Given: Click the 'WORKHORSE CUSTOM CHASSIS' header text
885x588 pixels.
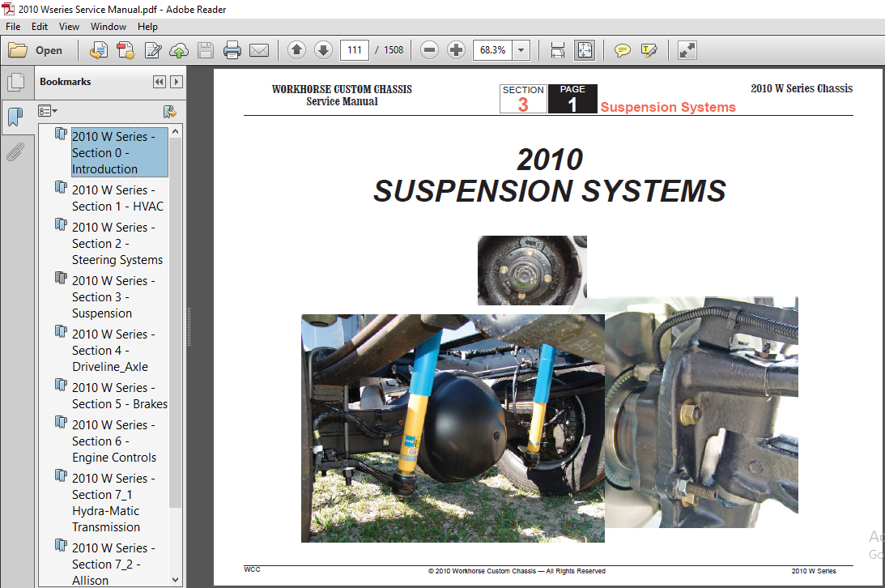Looking at the screenshot, I should tap(342, 89).
